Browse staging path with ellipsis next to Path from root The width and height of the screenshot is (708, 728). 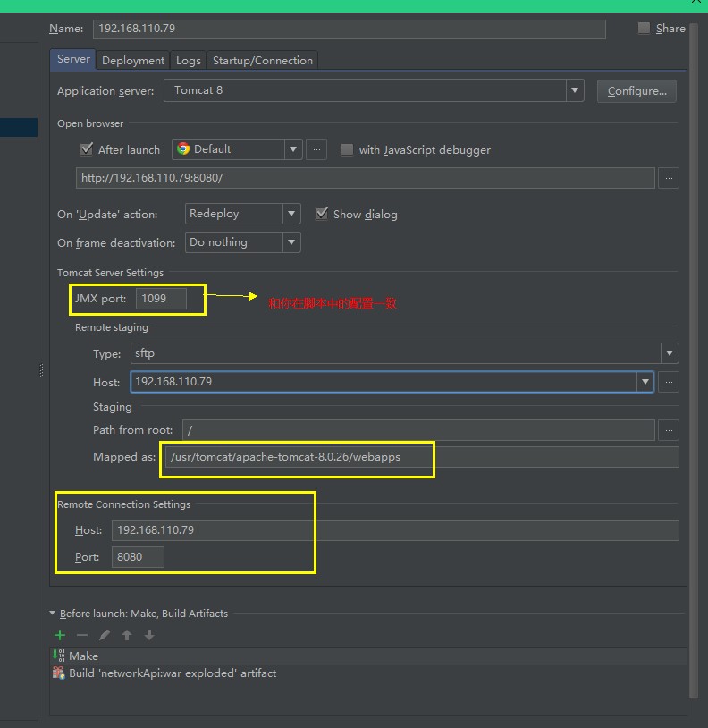coord(669,430)
